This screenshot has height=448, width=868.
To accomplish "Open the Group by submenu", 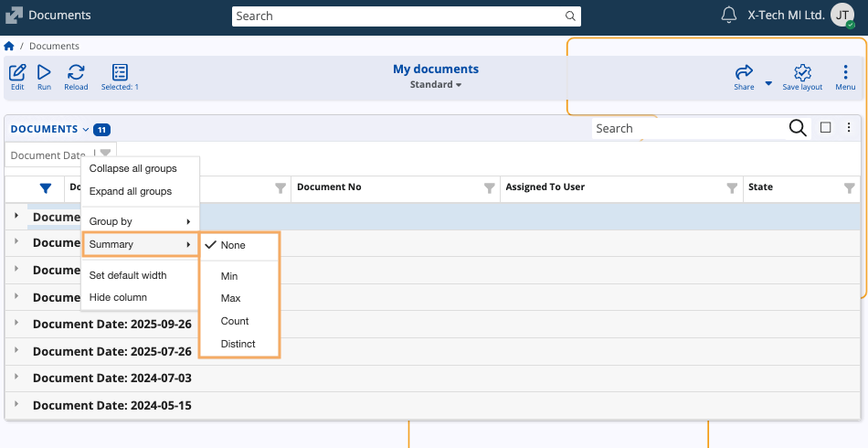I will (x=139, y=221).
